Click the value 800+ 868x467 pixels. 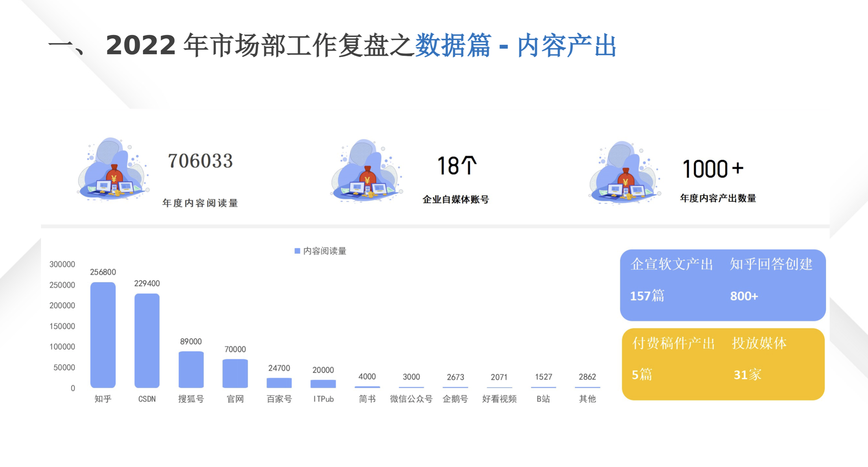pyautogui.click(x=744, y=296)
